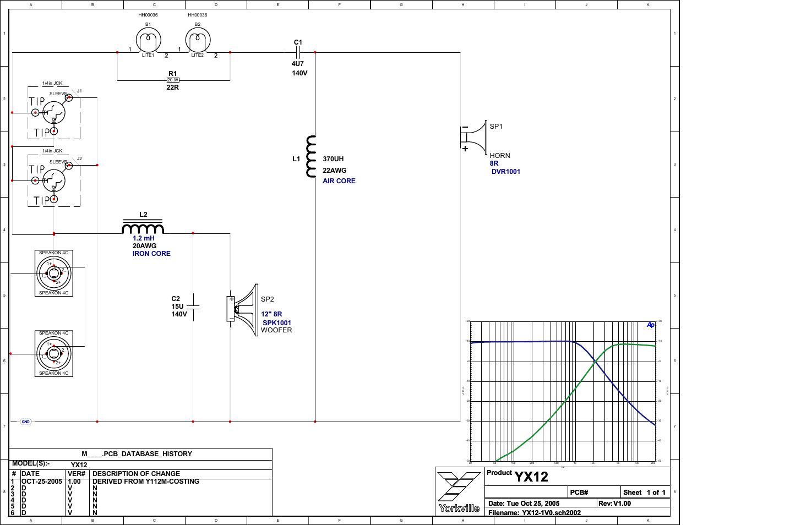Click the Product YX12 title
Screen dimensions: 812x525
pos(517,477)
